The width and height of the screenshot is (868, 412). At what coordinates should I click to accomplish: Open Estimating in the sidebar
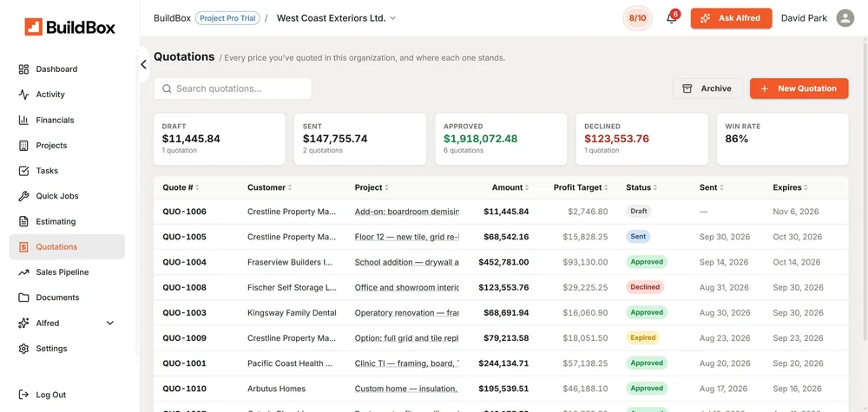67,221
